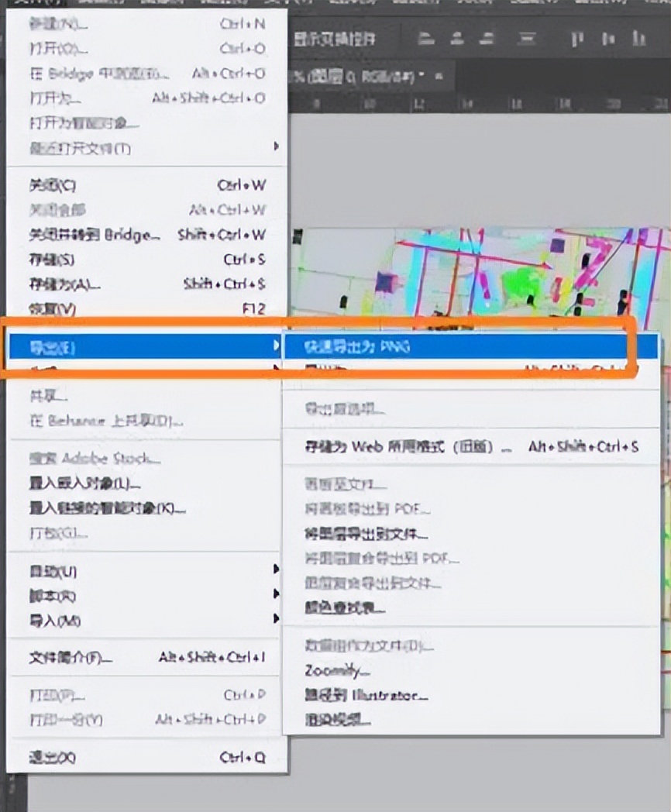Screen dimensions: 671x812
Task: Select the align right edges icon
Action: 486,37
